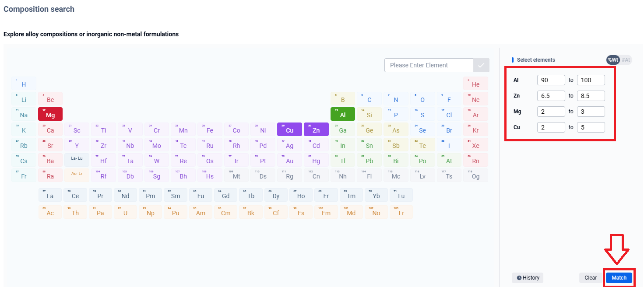Choose the Ni element tile
The width and height of the screenshot is (644, 287).
point(263,130)
